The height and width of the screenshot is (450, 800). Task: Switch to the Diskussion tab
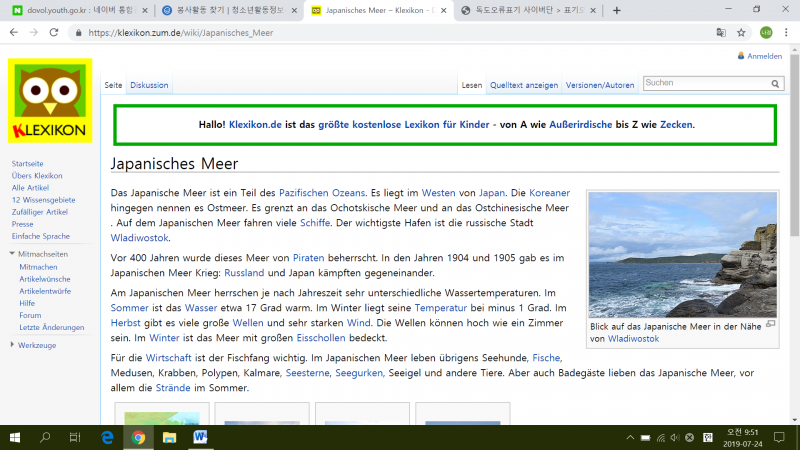tap(149, 85)
